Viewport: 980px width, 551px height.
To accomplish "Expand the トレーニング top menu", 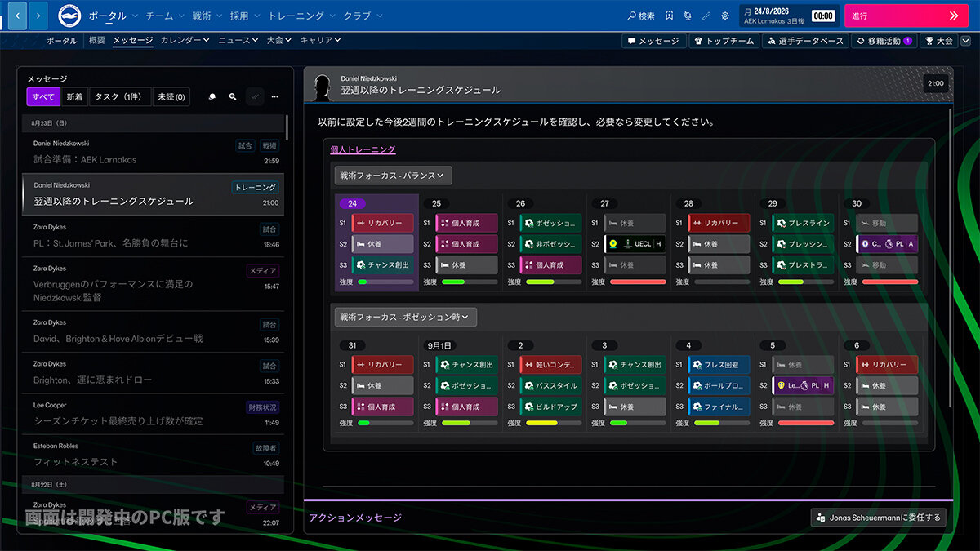I will (x=301, y=16).
